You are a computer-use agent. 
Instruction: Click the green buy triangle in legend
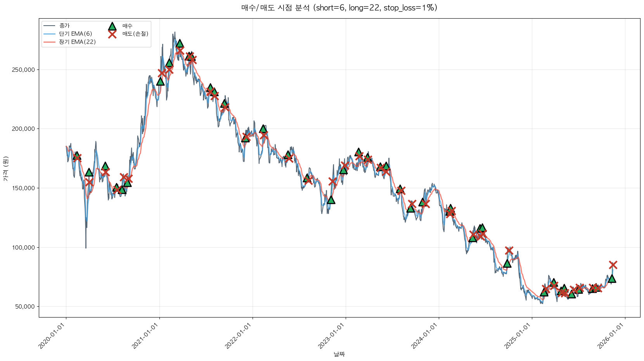(x=112, y=26)
